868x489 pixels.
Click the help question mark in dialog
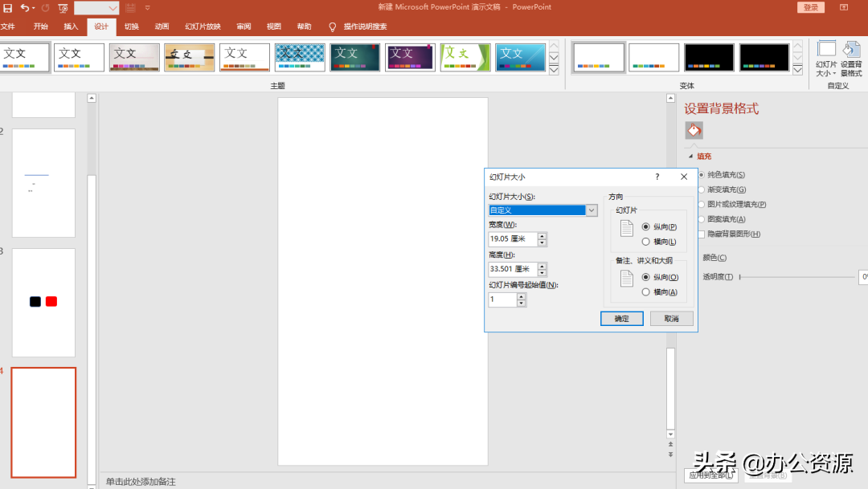tap(657, 177)
